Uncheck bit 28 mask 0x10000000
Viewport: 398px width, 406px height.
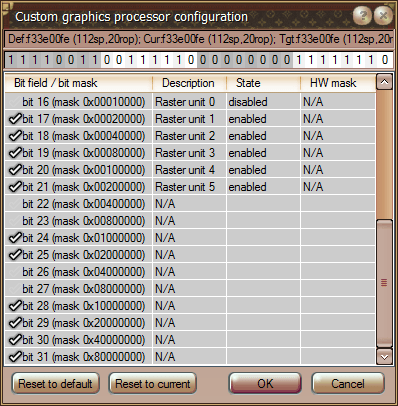[15, 306]
